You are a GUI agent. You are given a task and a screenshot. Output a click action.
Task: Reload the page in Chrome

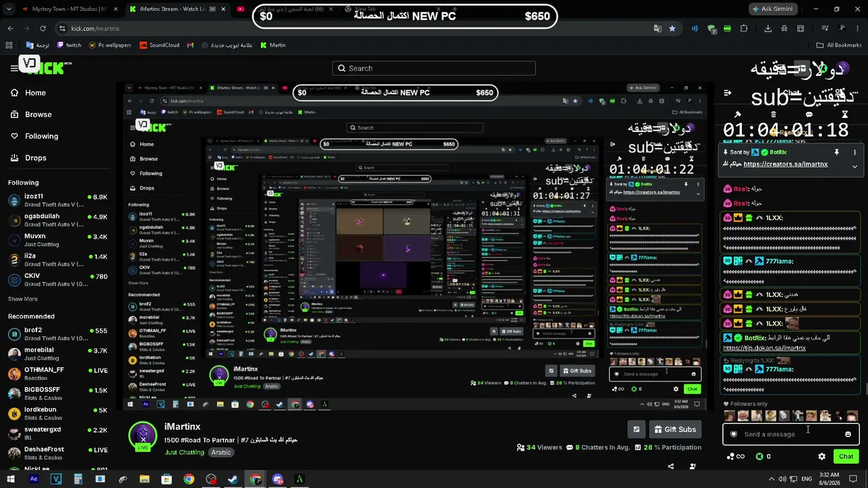click(43, 28)
